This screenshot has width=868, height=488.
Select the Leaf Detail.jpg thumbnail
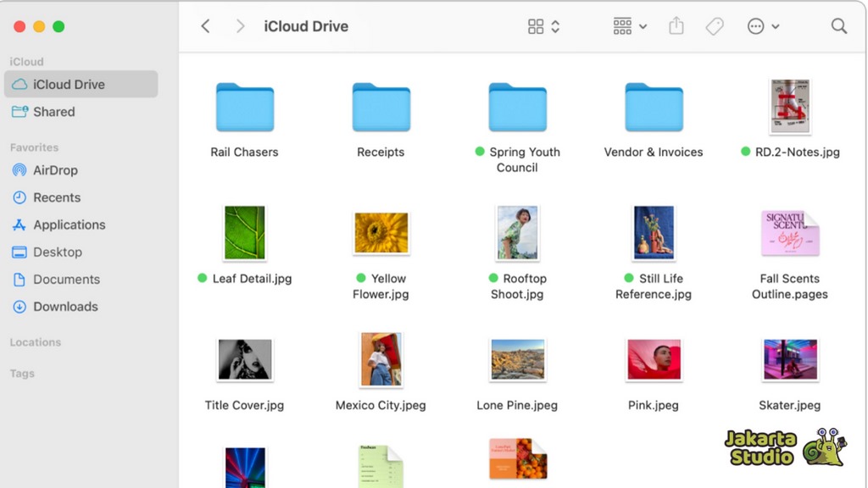click(x=245, y=233)
